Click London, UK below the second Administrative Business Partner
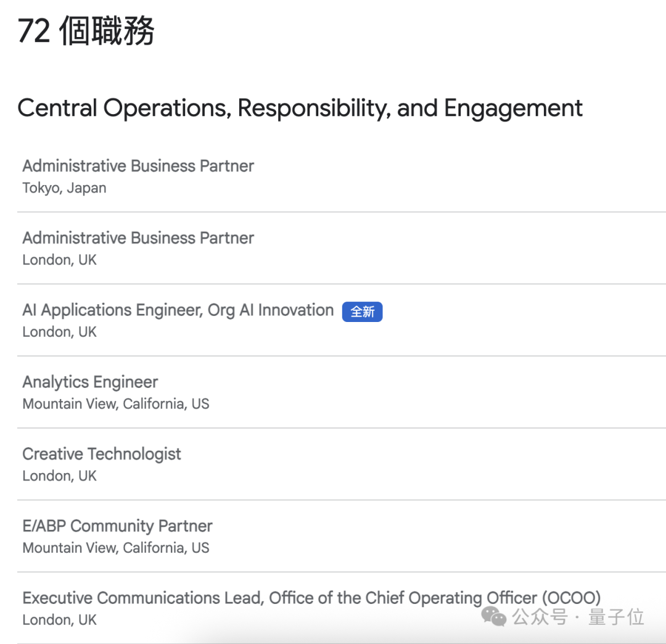 pyautogui.click(x=59, y=260)
